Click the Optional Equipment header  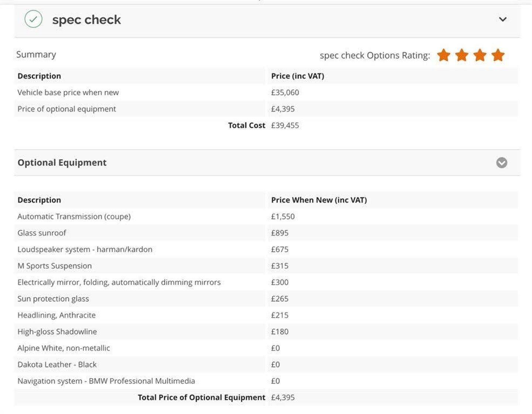click(267, 163)
